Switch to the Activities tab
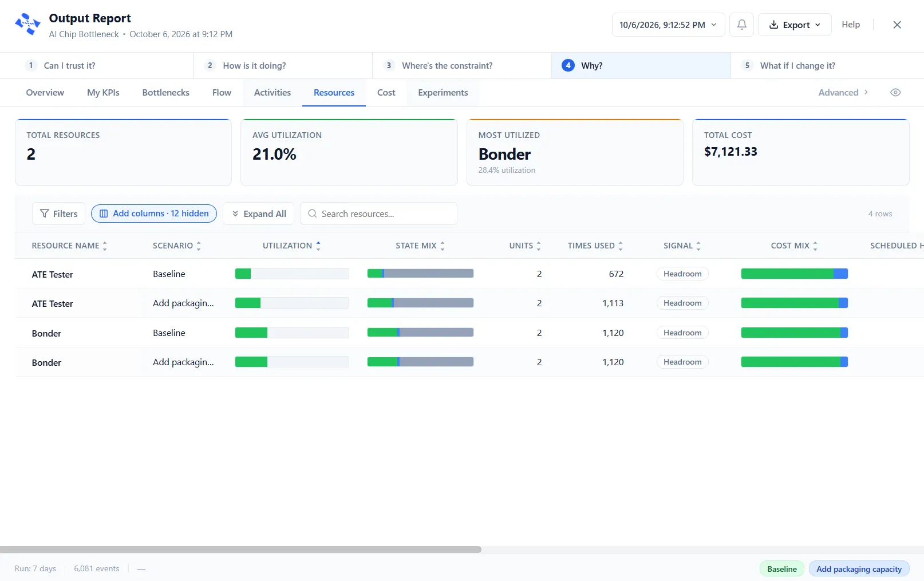924x581 pixels. click(x=273, y=93)
